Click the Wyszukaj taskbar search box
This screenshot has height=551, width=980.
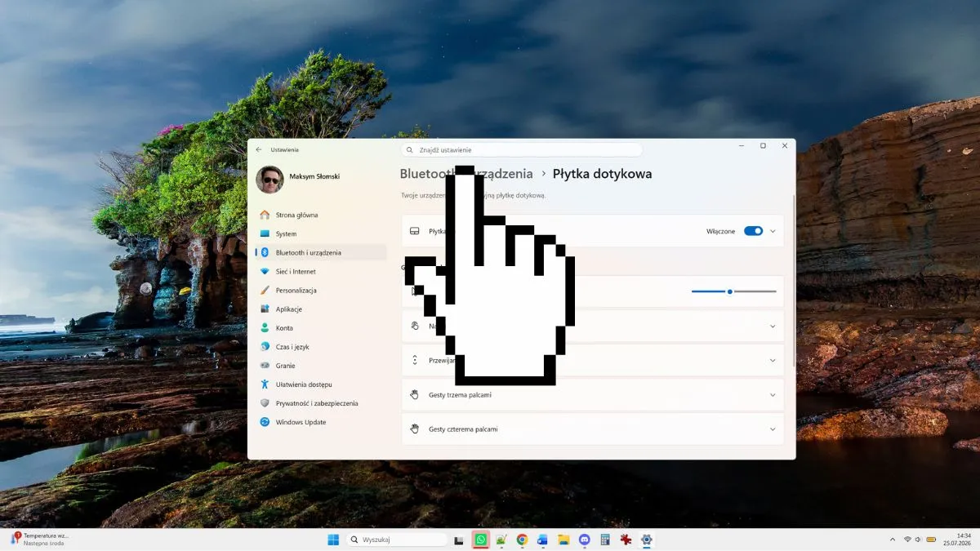click(397, 540)
